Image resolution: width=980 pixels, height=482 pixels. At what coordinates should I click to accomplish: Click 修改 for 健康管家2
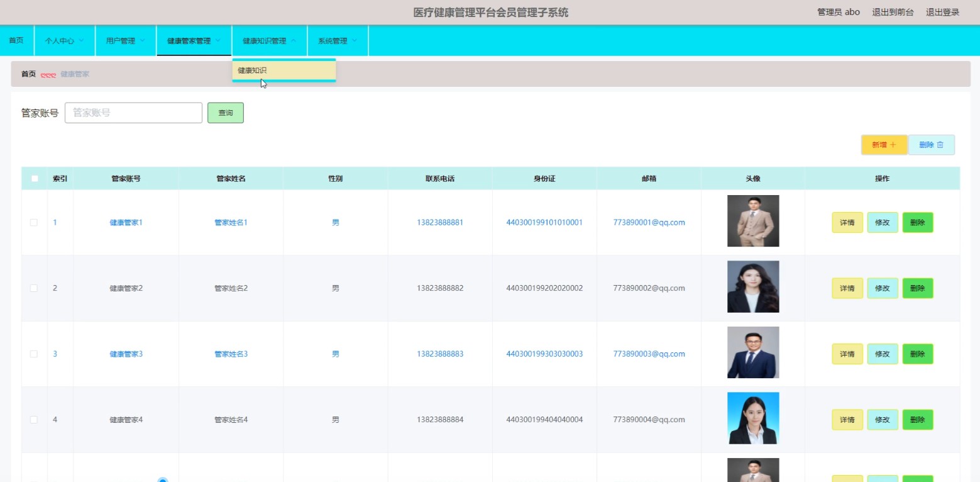883,288
